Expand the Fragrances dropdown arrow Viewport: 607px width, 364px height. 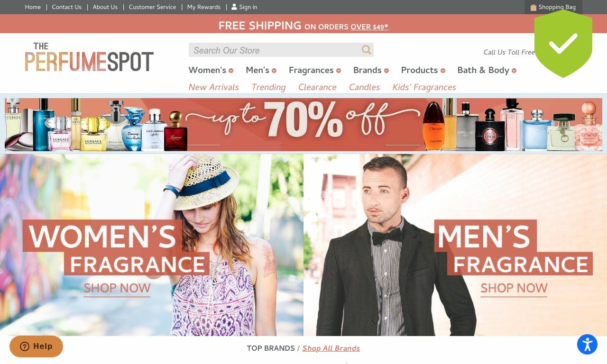(x=339, y=71)
